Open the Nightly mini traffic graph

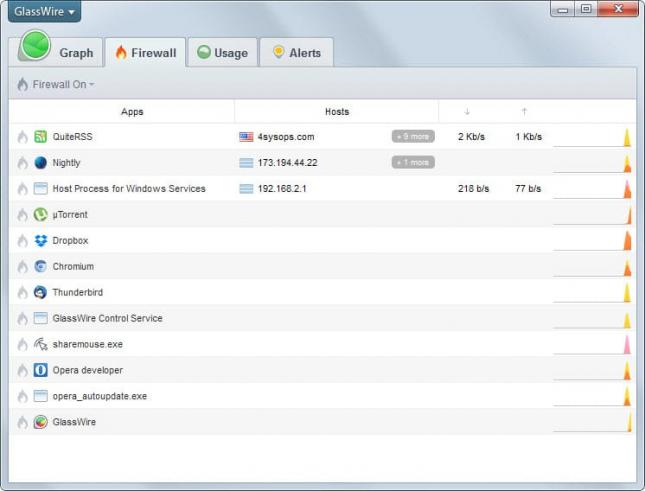(x=592, y=163)
